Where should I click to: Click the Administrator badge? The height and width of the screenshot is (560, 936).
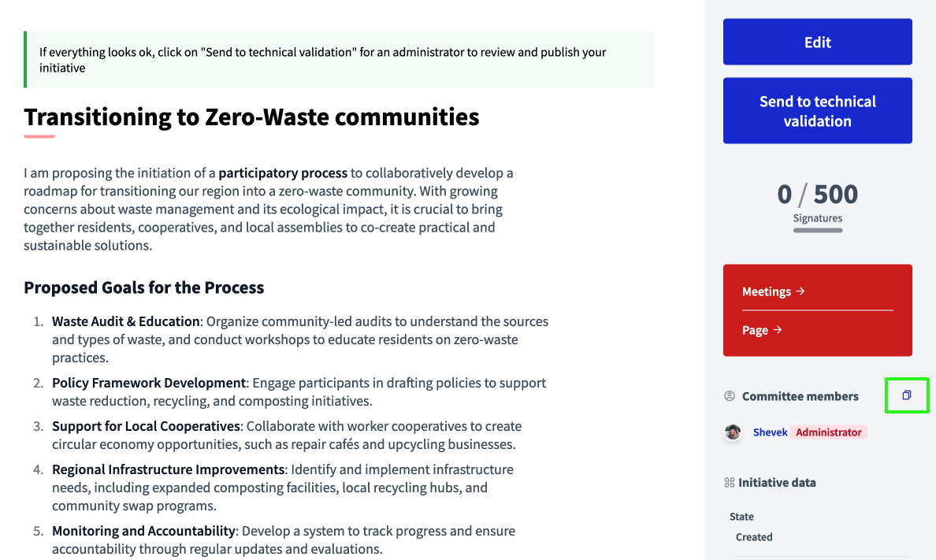(828, 432)
